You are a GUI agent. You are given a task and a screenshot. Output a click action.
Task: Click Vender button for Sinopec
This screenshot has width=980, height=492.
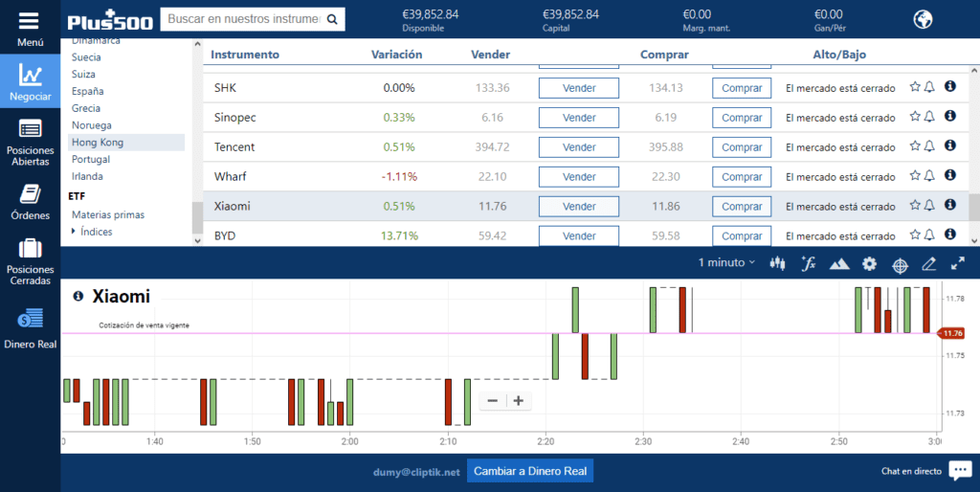(579, 118)
